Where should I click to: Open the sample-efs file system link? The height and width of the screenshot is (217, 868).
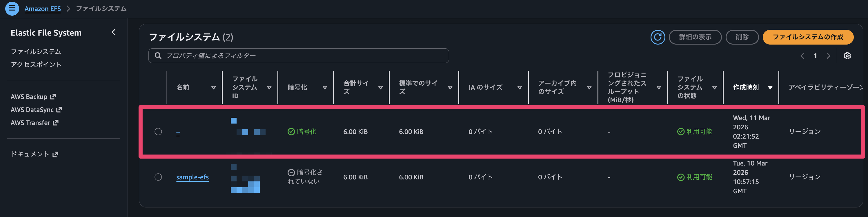point(193,177)
